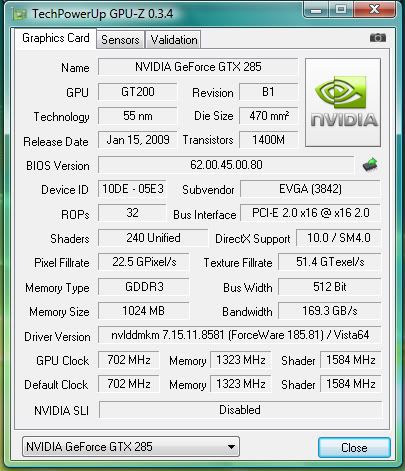Click the Revision field showing B1
Image resolution: width=405 pixels, height=471 pixels.
click(x=268, y=92)
